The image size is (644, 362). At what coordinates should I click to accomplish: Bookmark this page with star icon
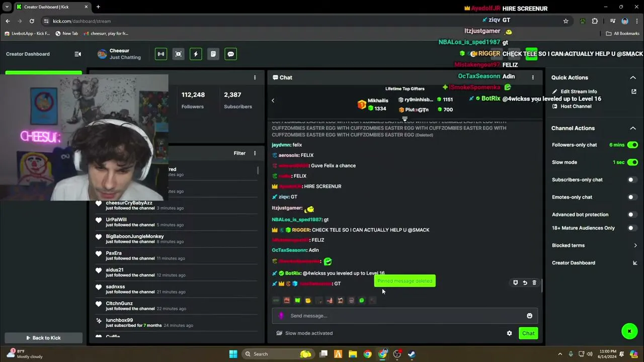click(x=566, y=21)
